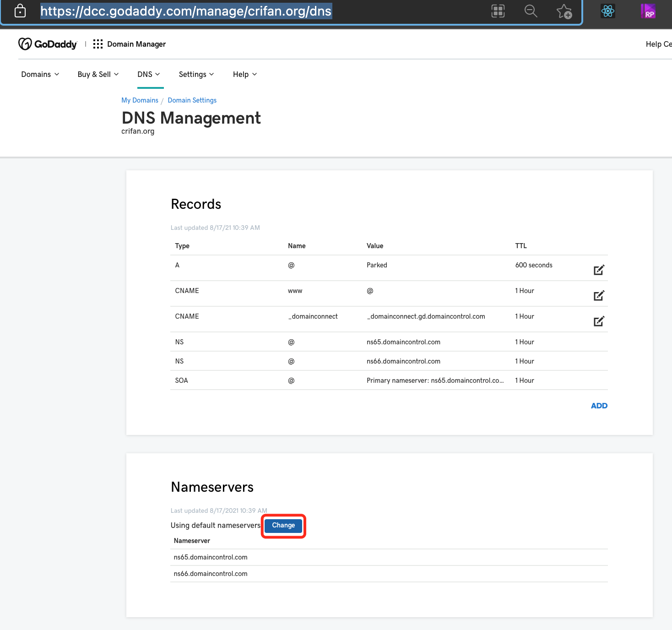
Task: Select the TTL column header
Action: pos(521,246)
